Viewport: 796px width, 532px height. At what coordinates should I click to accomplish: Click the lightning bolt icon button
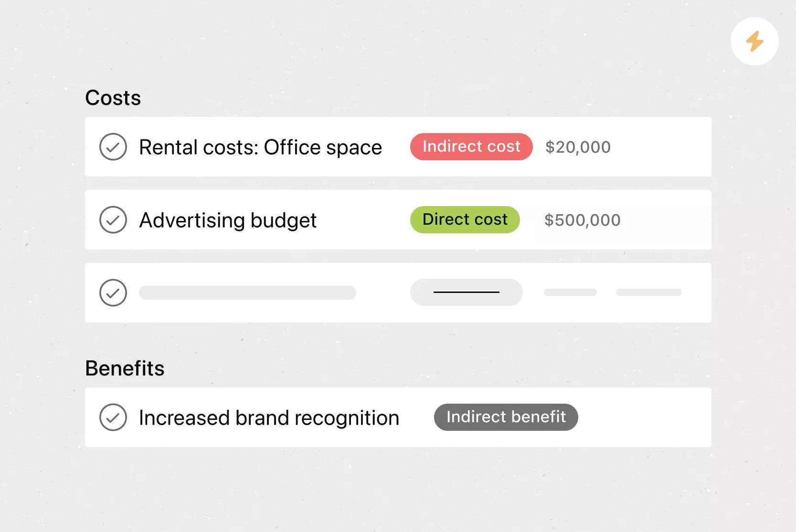click(754, 42)
